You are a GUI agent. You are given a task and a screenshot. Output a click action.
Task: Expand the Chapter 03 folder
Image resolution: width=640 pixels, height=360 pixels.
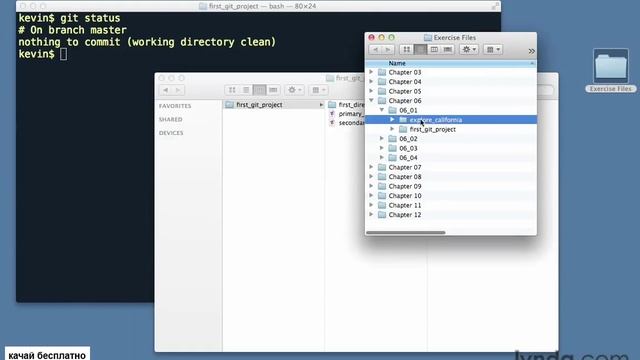click(371, 72)
